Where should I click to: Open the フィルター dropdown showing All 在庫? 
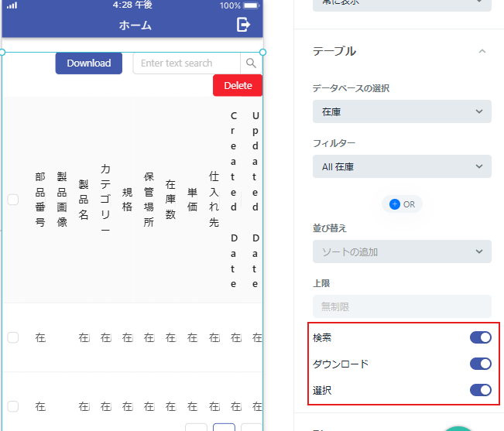[x=402, y=166]
